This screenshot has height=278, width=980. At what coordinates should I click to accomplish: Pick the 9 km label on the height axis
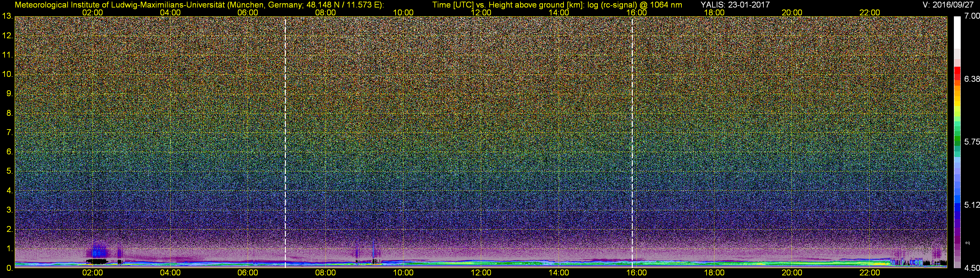[x=9, y=94]
